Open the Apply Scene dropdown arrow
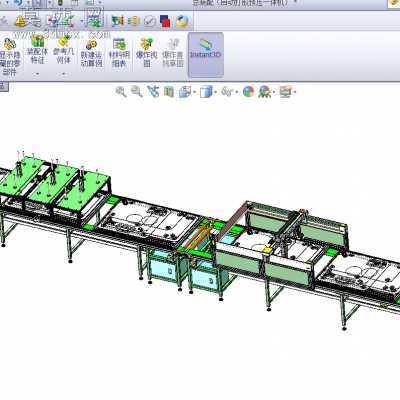This screenshot has height=400, width=400. coord(274,92)
